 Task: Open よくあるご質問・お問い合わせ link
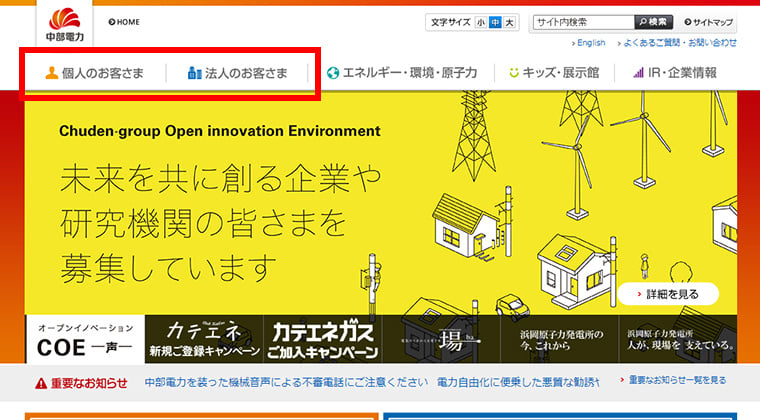click(678, 43)
